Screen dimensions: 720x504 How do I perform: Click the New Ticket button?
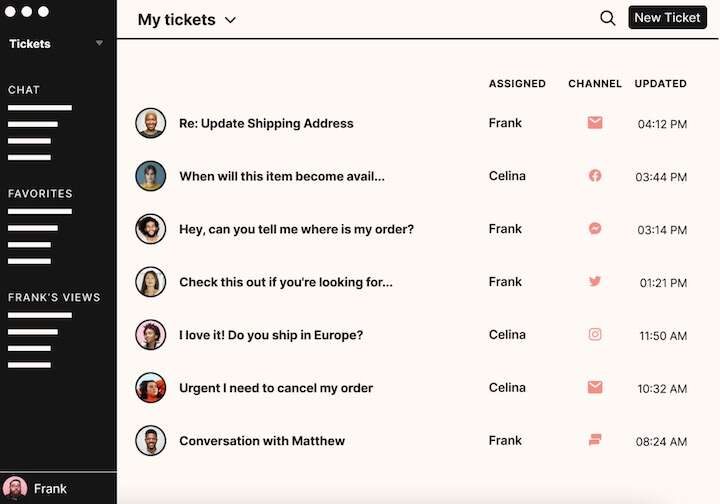(x=667, y=18)
